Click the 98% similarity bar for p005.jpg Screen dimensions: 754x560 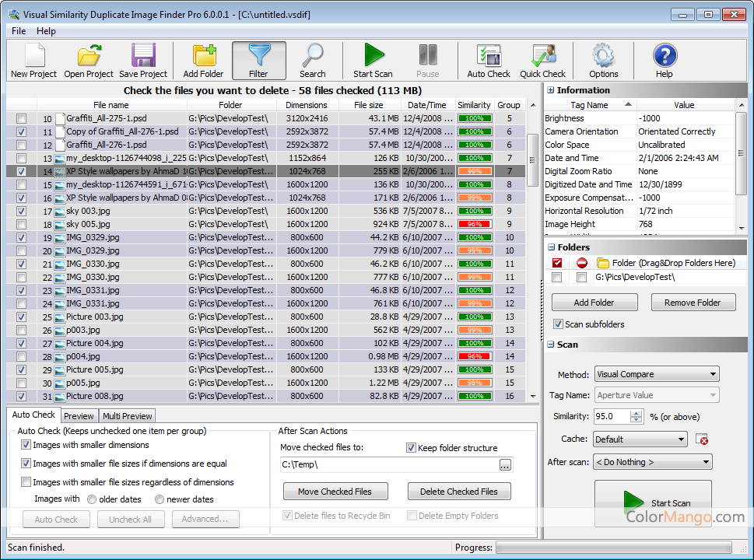[x=475, y=383]
